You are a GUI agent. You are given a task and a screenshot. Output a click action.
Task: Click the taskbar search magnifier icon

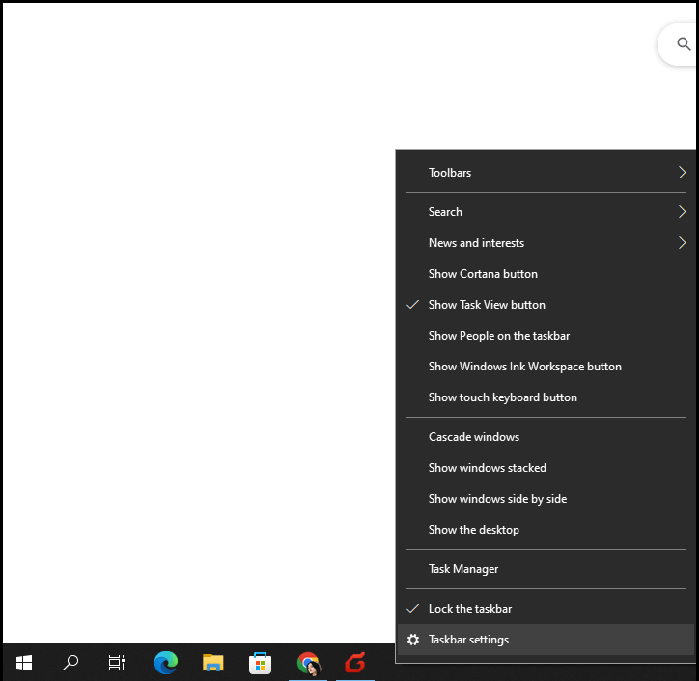[x=71, y=662]
